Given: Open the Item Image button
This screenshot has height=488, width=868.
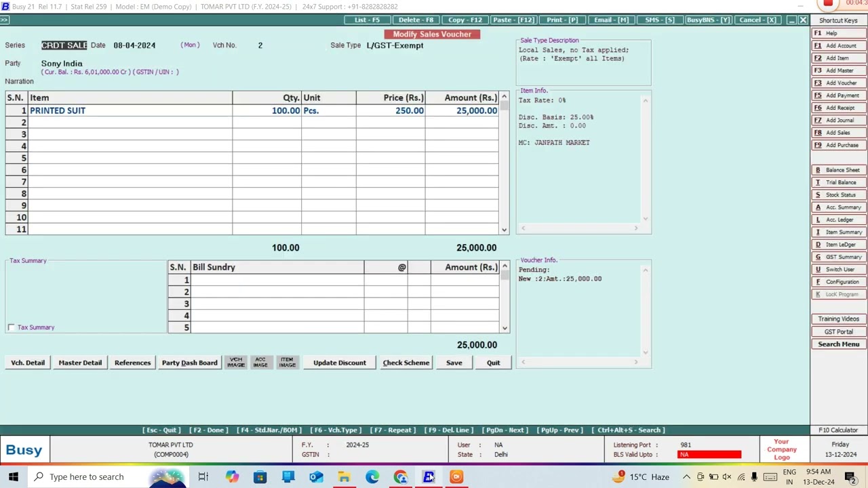Looking at the screenshot, I should [x=287, y=363].
